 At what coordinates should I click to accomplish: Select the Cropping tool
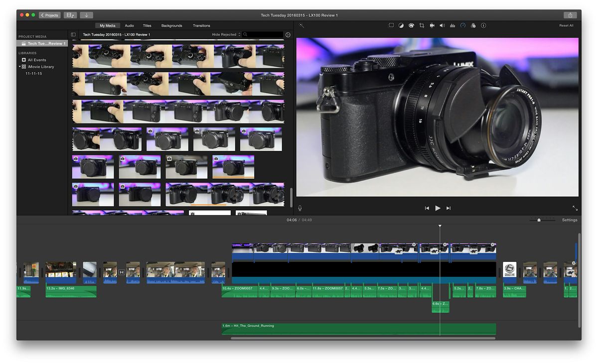coord(422,25)
